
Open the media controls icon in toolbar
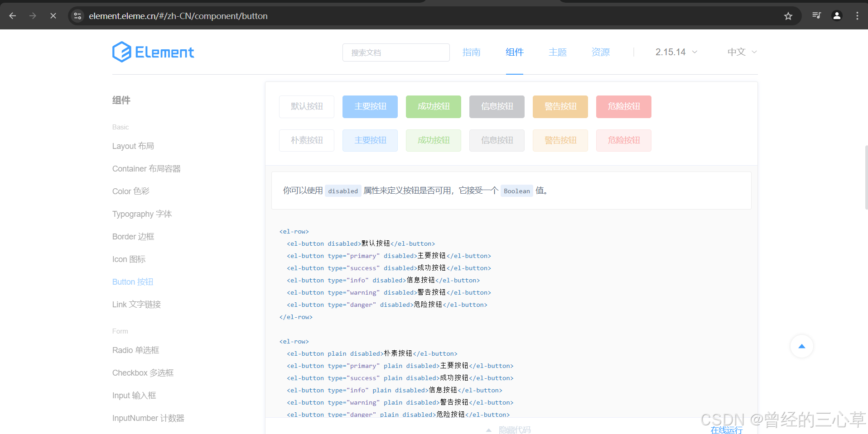coord(816,15)
